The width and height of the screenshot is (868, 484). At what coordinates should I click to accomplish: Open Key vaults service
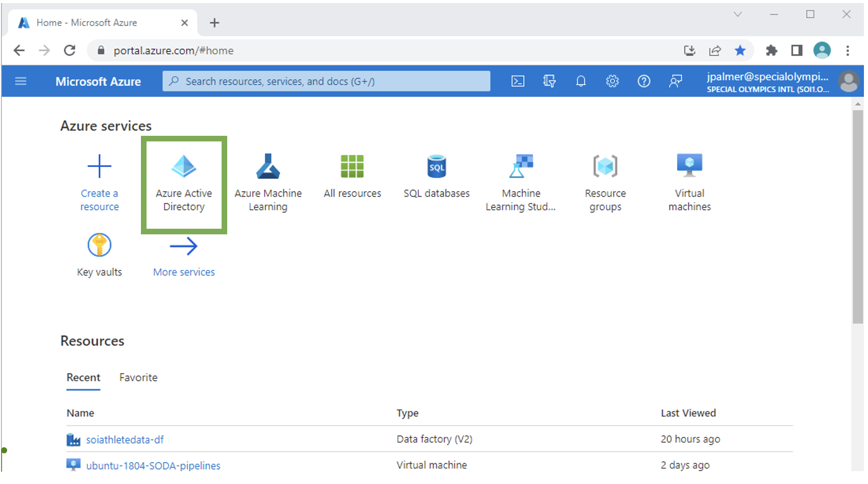(100, 255)
